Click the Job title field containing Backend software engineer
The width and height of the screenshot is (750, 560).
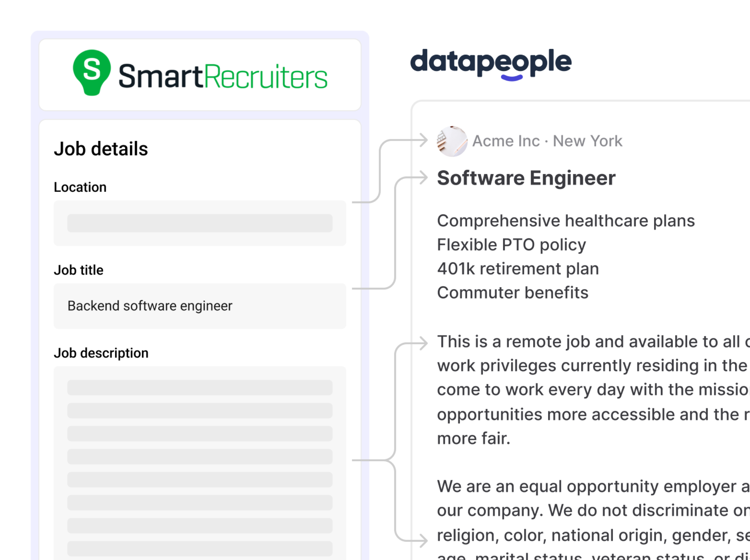click(200, 306)
